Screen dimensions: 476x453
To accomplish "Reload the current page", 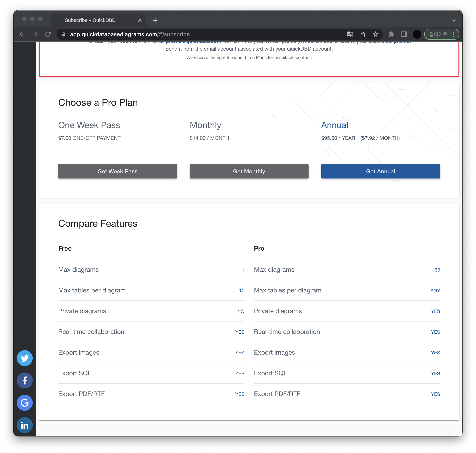I will point(48,34).
